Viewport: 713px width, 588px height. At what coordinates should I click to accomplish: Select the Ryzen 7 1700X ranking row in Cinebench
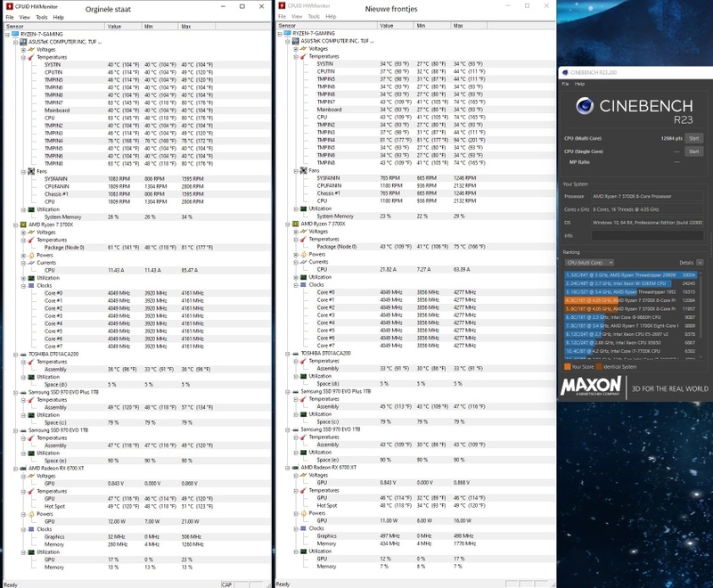pos(631,326)
